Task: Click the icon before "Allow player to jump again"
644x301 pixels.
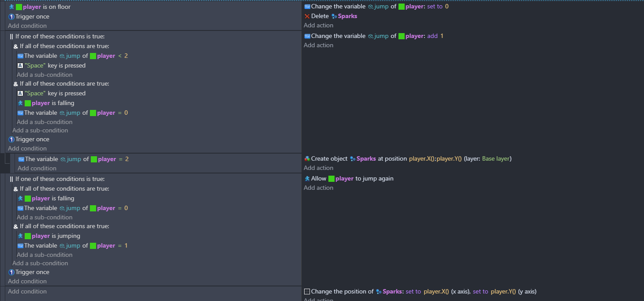Action: click(x=307, y=179)
